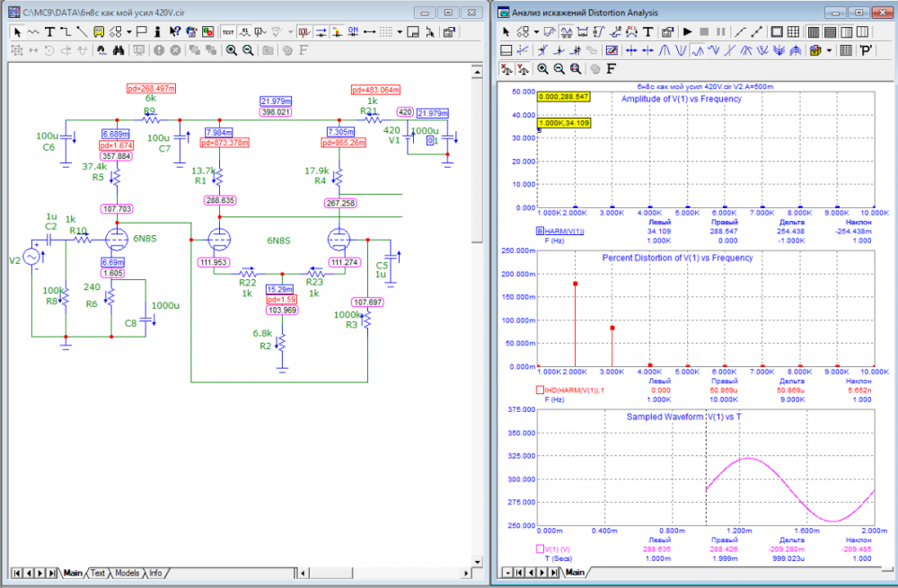Run the analysis with the play button
Screen dimensions: 898x588
pyautogui.click(x=689, y=31)
